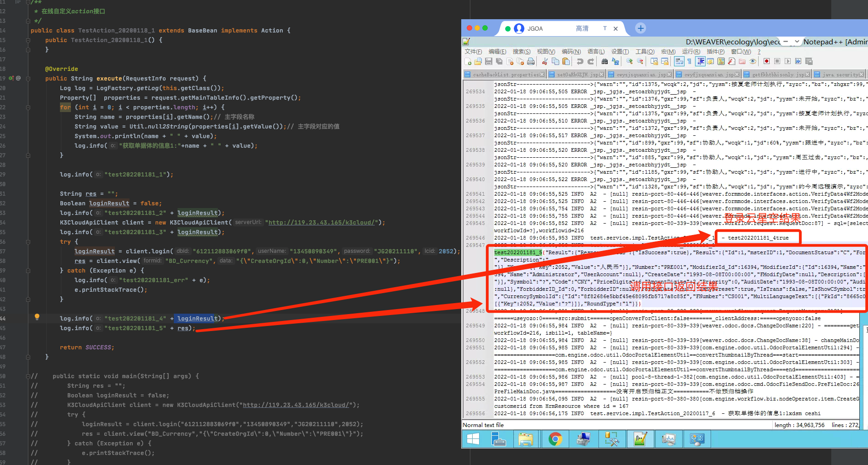Switch to cacheBackList.properties tab
The width and height of the screenshot is (868, 465).
505,74
